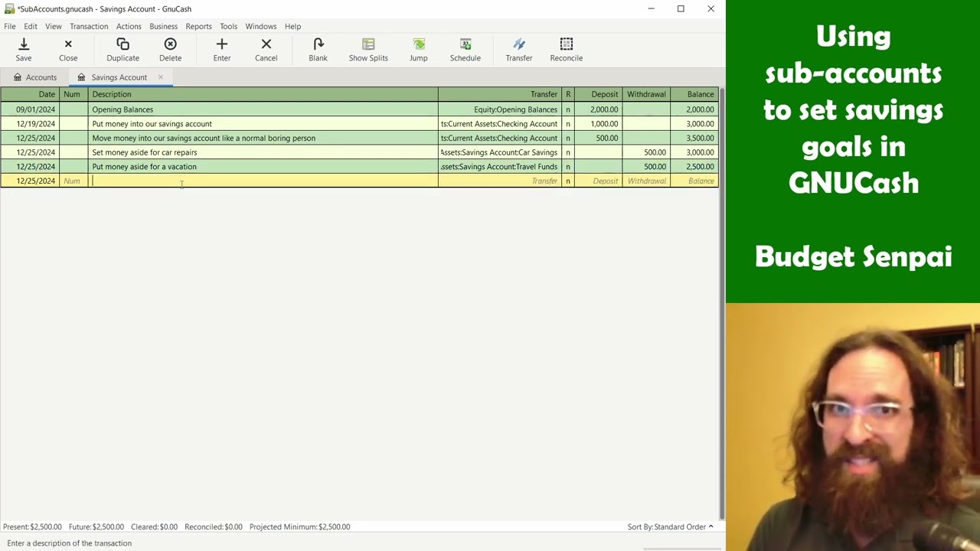980x551 pixels.
Task: Click the Blank transaction icon
Action: click(x=318, y=50)
